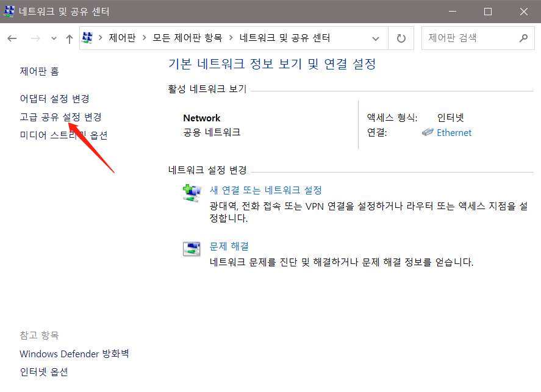Click the app icon in the title bar
Image resolution: width=541 pixels, height=392 pixels.
pyautogui.click(x=9, y=11)
